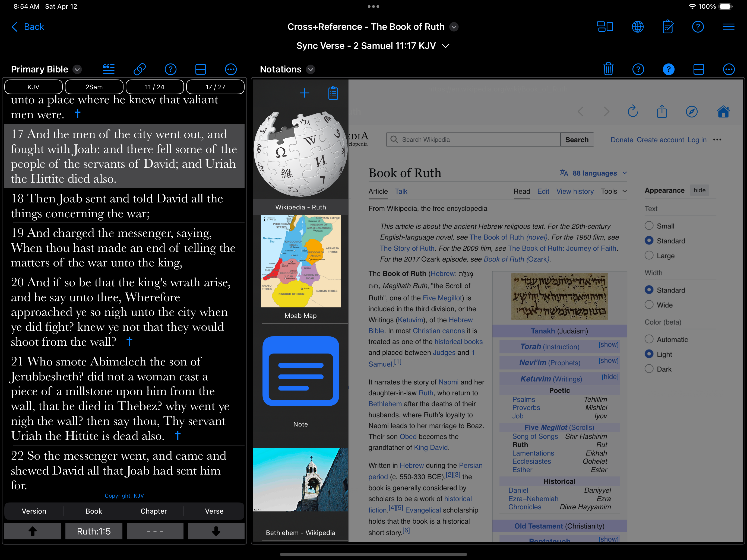
Task: Tap the up arrow navigation button
Action: point(33,531)
